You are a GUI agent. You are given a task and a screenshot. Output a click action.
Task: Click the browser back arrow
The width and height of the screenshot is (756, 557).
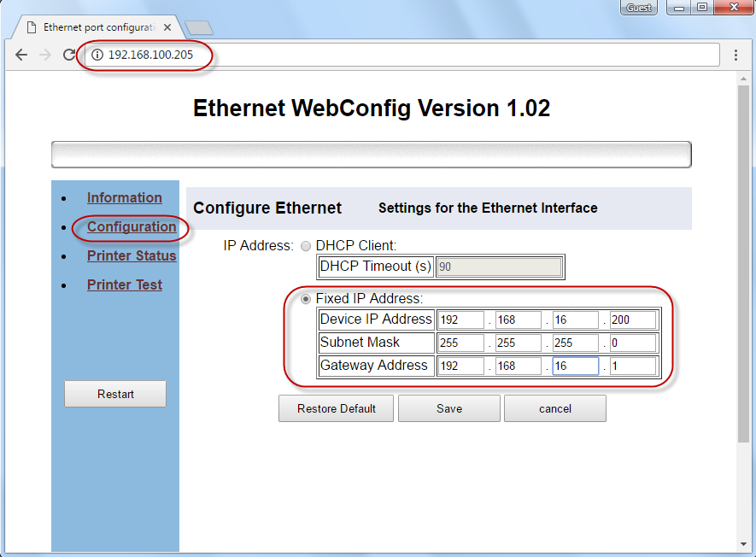[21, 55]
